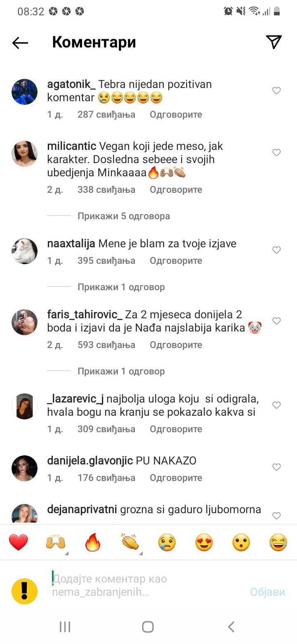Like agatonik_ comment with heart

[x=276, y=91]
